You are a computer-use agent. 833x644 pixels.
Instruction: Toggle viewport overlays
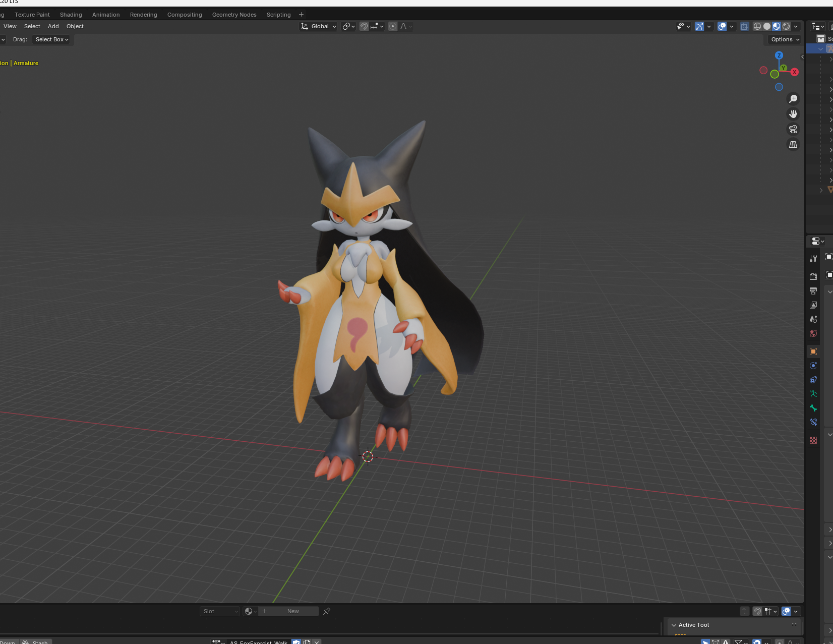pos(722,26)
